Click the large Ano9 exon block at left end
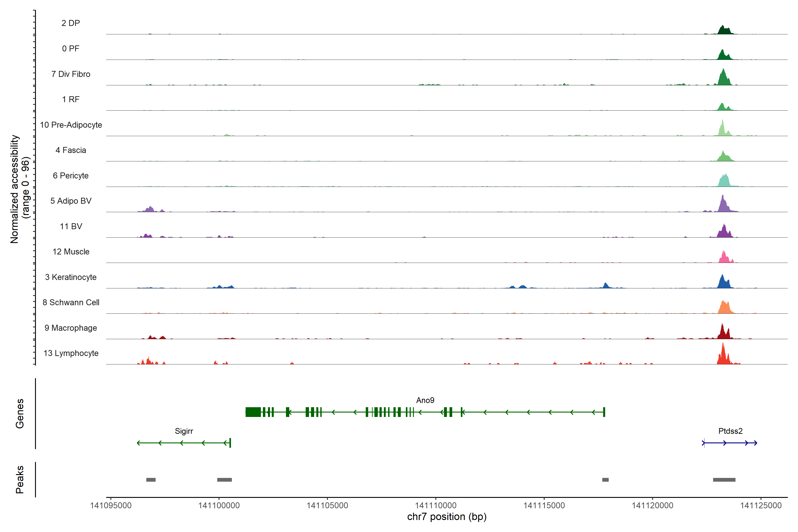 (253, 412)
